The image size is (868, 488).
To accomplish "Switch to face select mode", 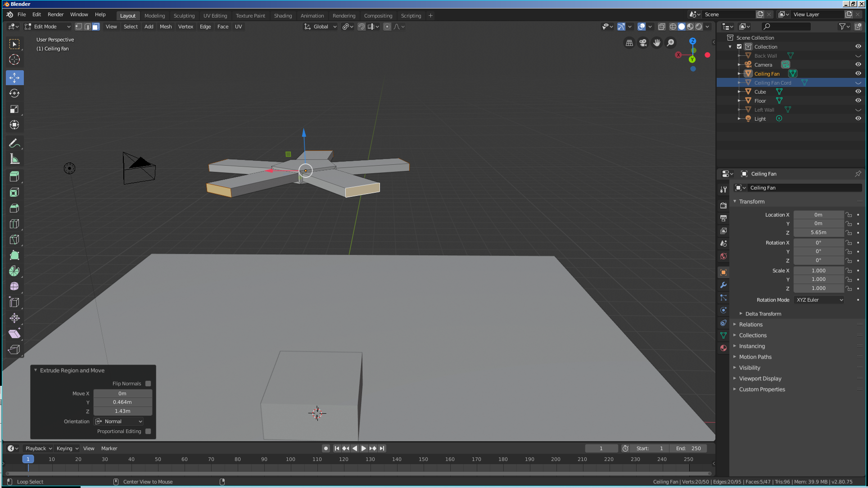I will coord(96,27).
